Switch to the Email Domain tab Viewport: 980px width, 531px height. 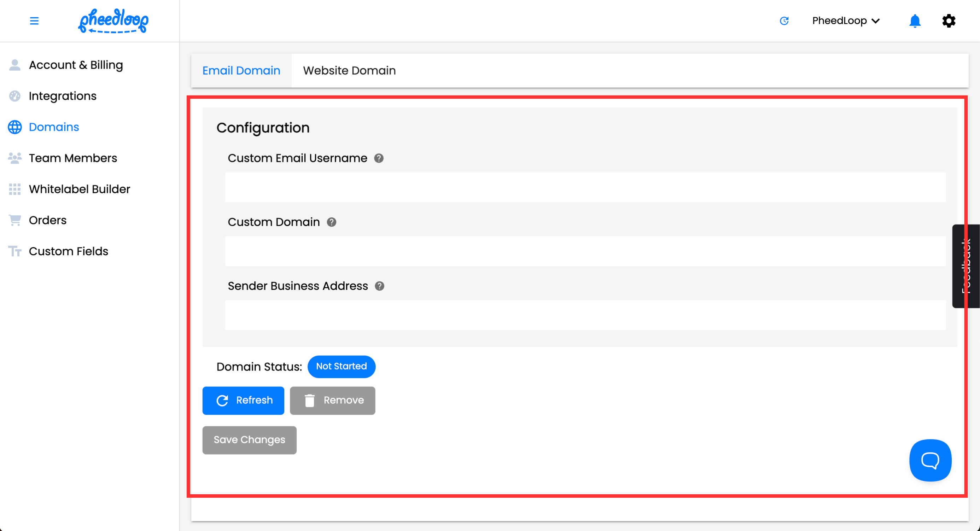tap(241, 71)
